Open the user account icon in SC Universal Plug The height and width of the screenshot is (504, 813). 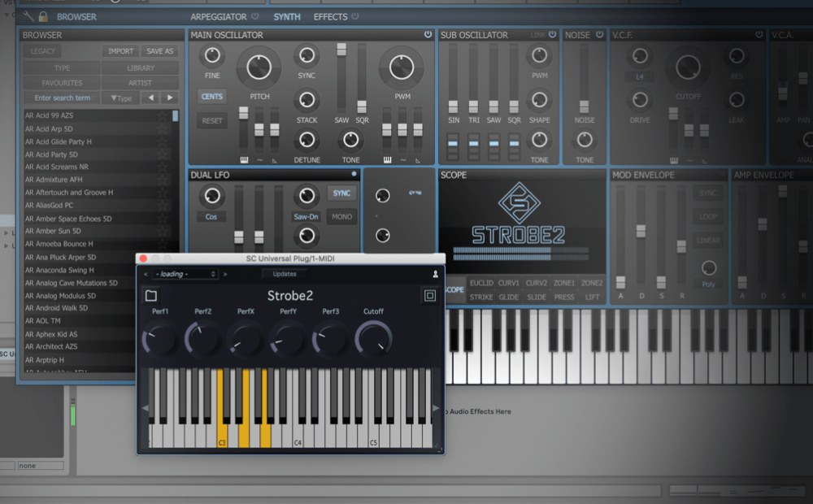[x=435, y=274]
